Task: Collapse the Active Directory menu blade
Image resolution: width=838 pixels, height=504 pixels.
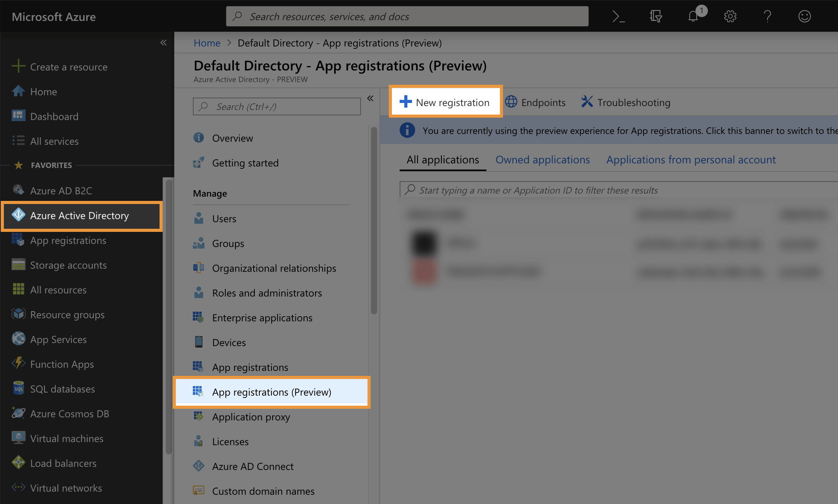Action: tap(370, 98)
